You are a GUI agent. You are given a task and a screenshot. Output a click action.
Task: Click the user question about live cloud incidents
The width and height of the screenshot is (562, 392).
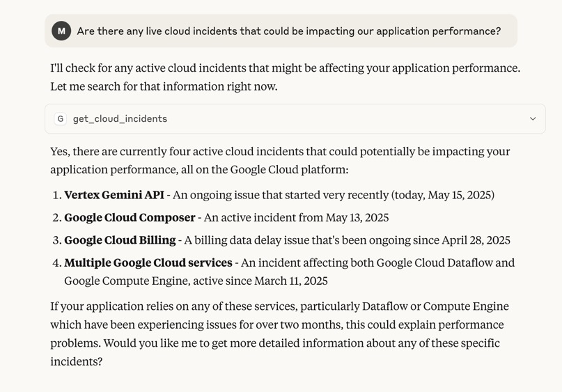[x=288, y=31]
